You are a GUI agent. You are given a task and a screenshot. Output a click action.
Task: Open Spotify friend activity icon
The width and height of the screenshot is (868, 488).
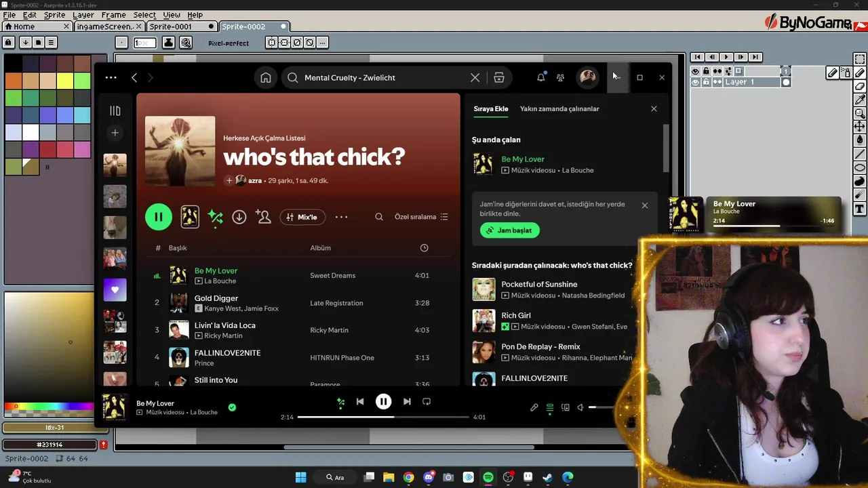560,77
